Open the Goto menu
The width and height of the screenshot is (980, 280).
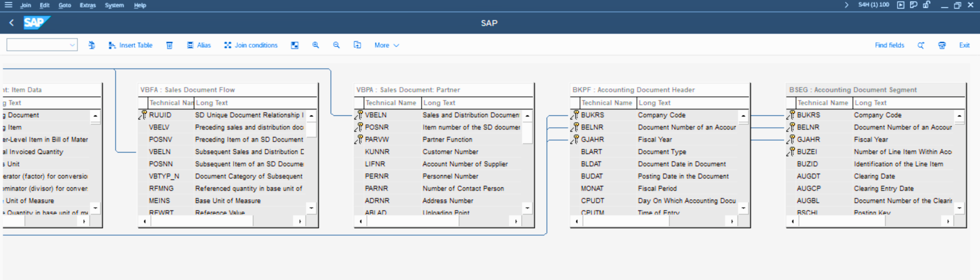click(x=65, y=5)
